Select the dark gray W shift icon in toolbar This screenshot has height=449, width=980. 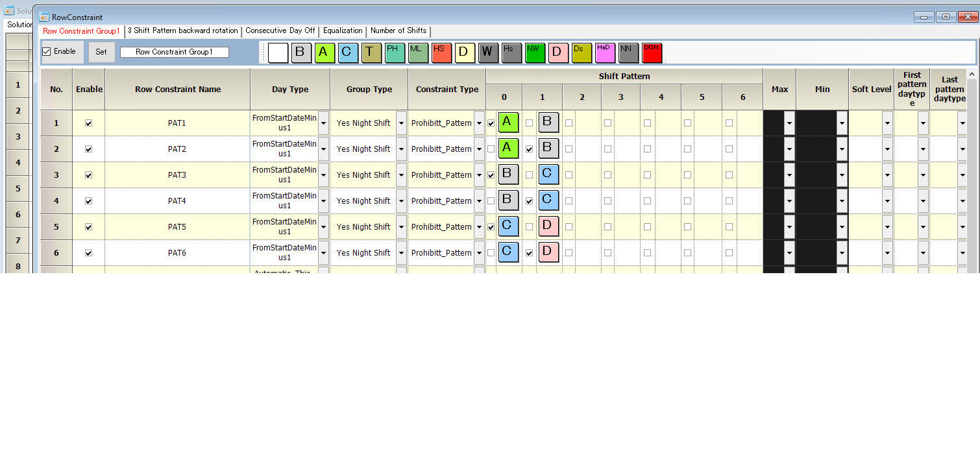pyautogui.click(x=488, y=53)
